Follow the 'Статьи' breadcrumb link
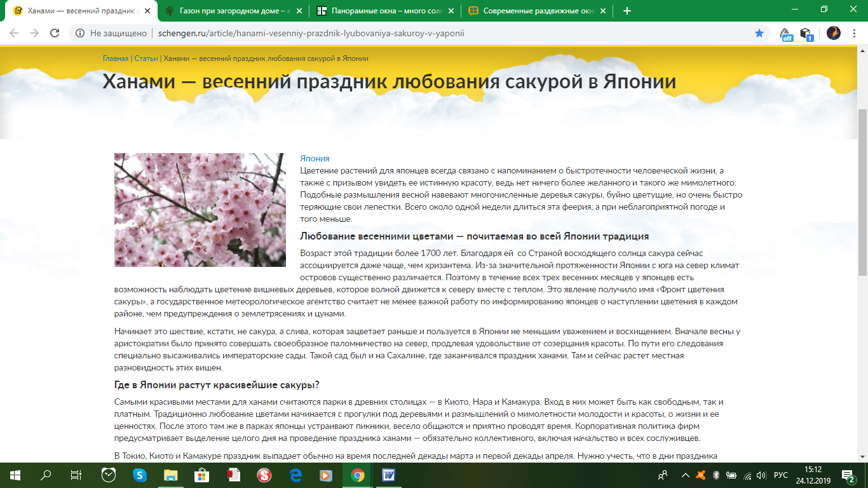 pos(146,58)
